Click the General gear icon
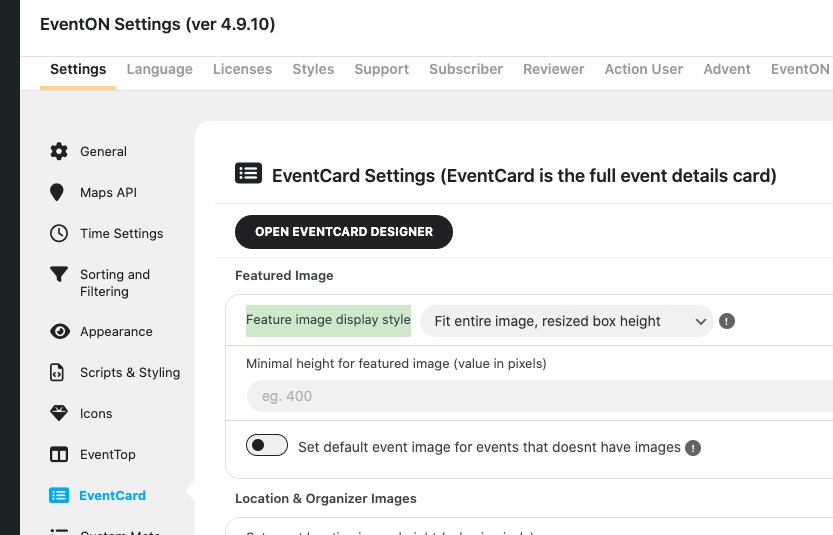833x535 pixels. tap(59, 151)
